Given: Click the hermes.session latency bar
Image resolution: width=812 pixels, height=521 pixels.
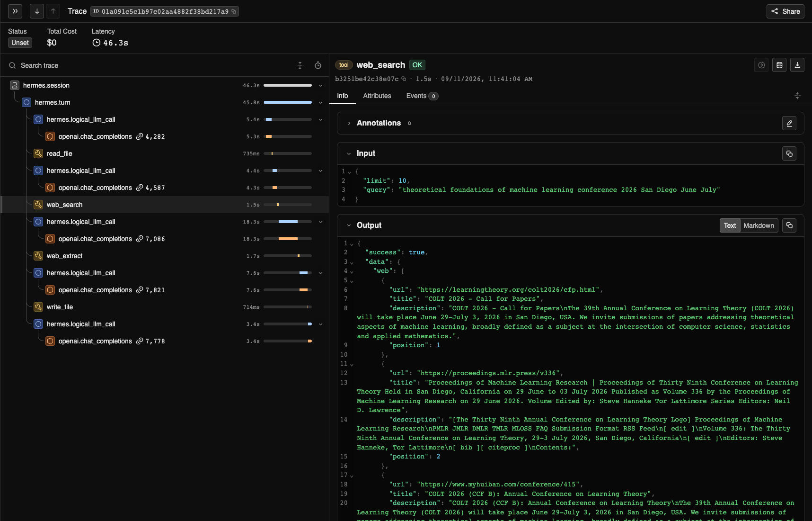Looking at the screenshot, I should coord(288,85).
